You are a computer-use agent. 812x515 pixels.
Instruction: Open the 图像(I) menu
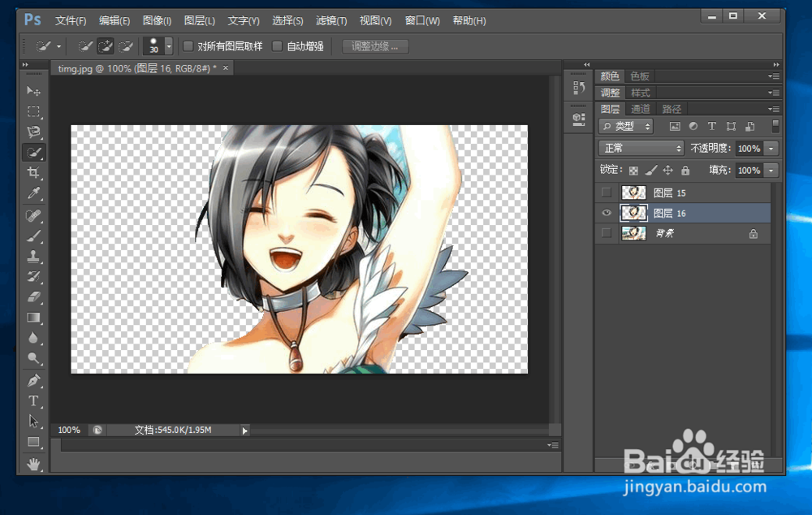(157, 21)
